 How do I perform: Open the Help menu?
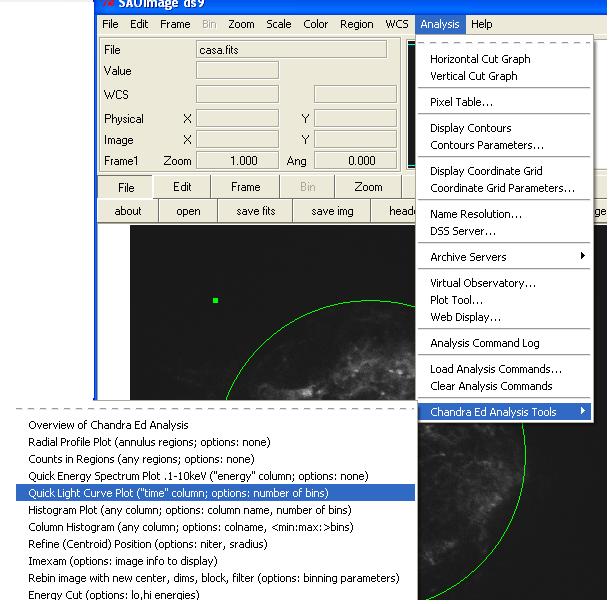[482, 24]
